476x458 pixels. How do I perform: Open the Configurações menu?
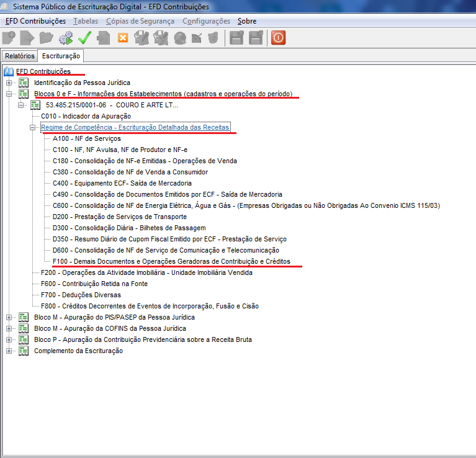[206, 21]
